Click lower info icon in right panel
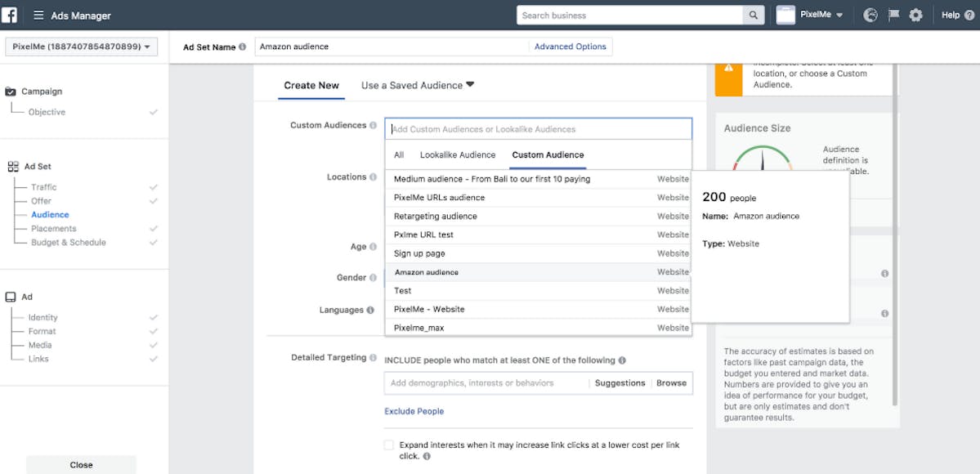 (x=885, y=314)
